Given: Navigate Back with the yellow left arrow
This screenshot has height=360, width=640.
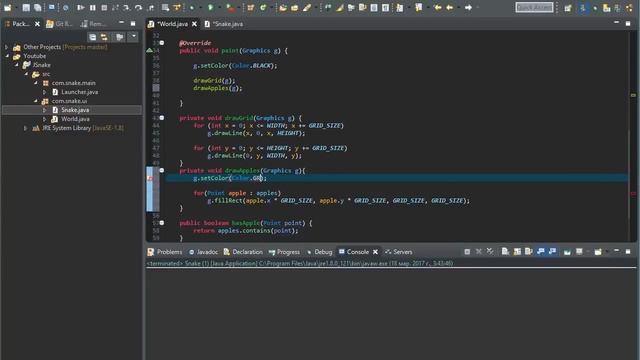Looking at the screenshot, I should (449, 7).
